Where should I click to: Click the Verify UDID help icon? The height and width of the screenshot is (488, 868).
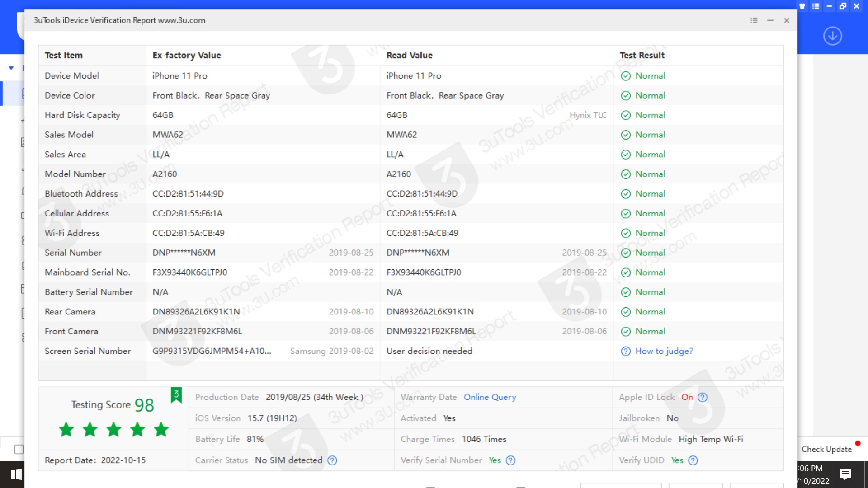click(693, 460)
